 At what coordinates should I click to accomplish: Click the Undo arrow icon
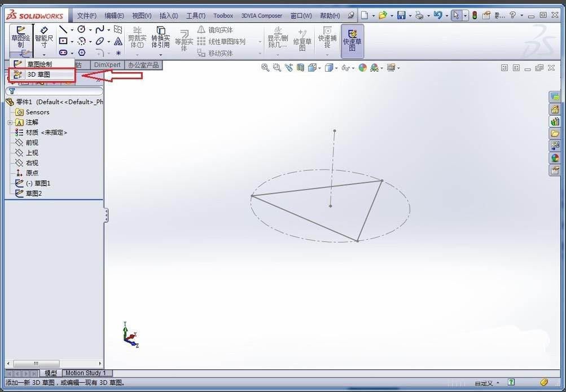437,15
